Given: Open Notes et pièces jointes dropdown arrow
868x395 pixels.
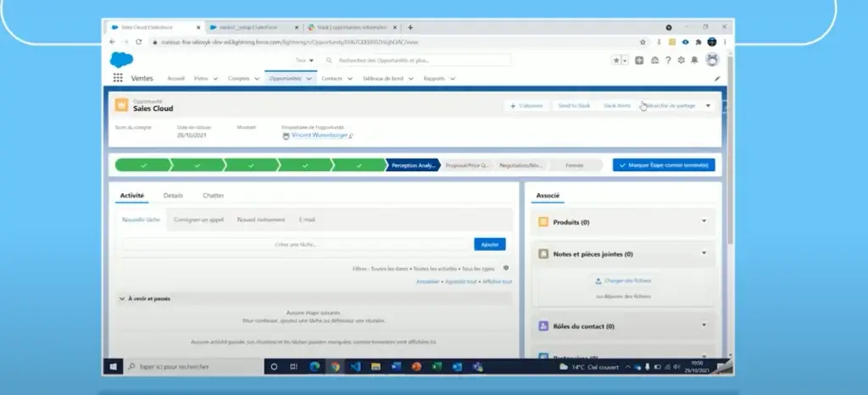Looking at the screenshot, I should pos(704,253).
